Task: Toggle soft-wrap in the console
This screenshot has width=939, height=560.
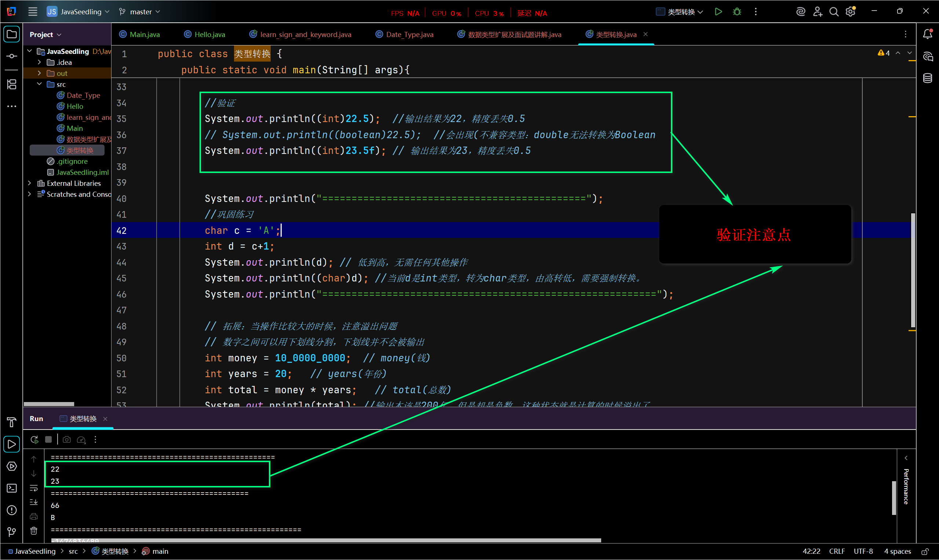Action: pos(34,488)
